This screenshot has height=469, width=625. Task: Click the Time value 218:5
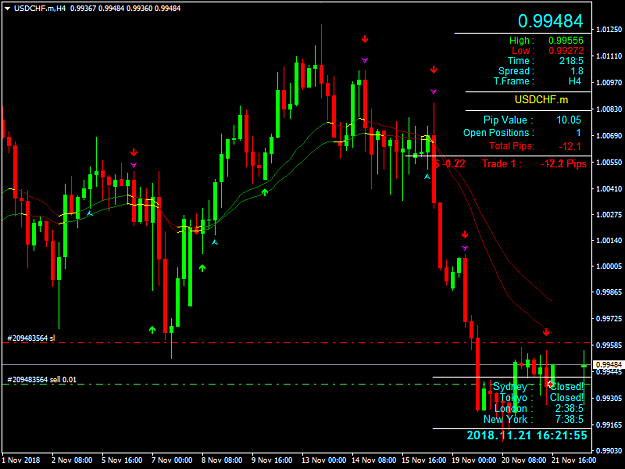(571, 61)
